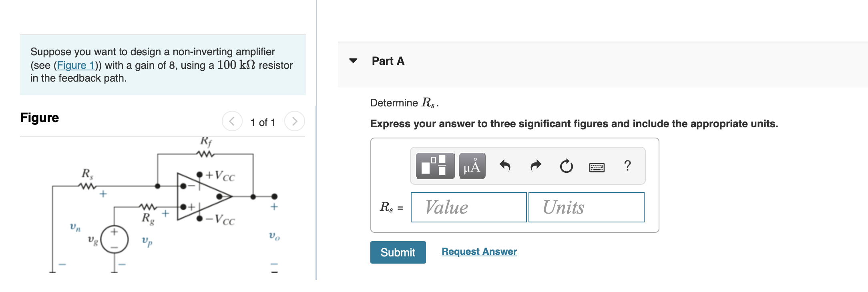
Task: Click the Part A header
Action: click(388, 61)
